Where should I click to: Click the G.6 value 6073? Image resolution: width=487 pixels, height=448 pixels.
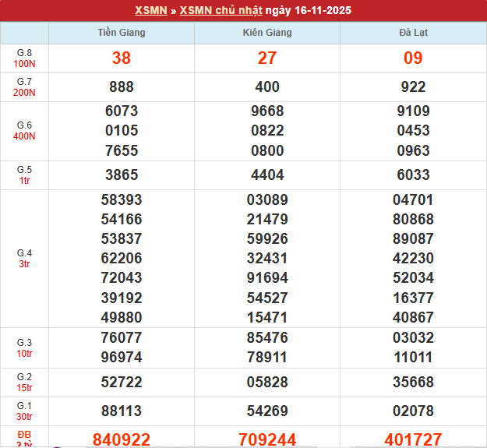pos(122,111)
